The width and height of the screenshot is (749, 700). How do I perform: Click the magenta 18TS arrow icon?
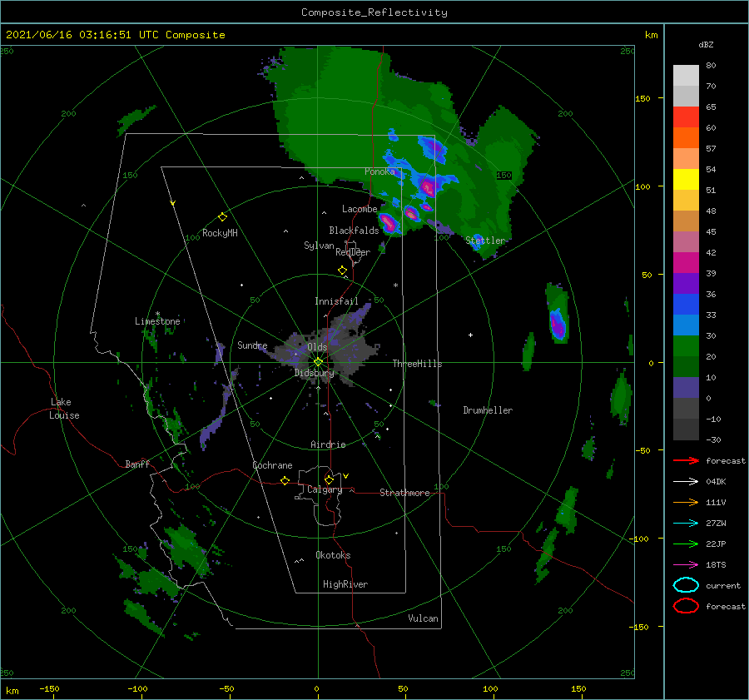click(x=686, y=565)
